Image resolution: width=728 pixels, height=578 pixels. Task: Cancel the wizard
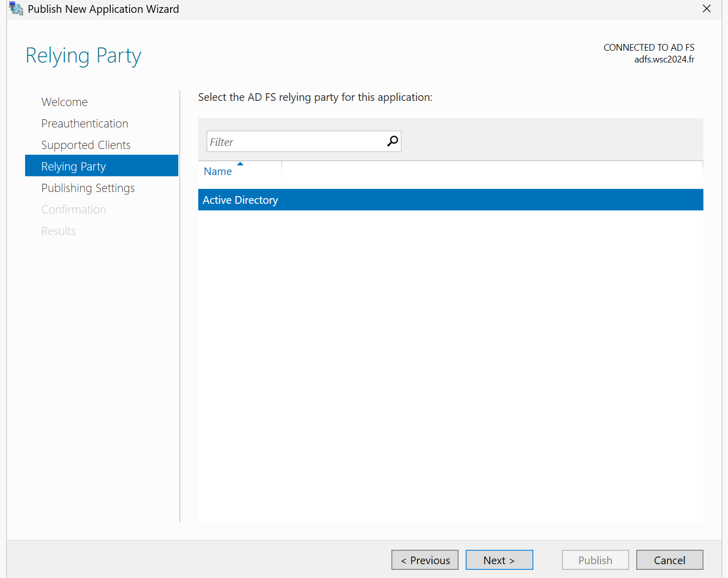tap(670, 560)
